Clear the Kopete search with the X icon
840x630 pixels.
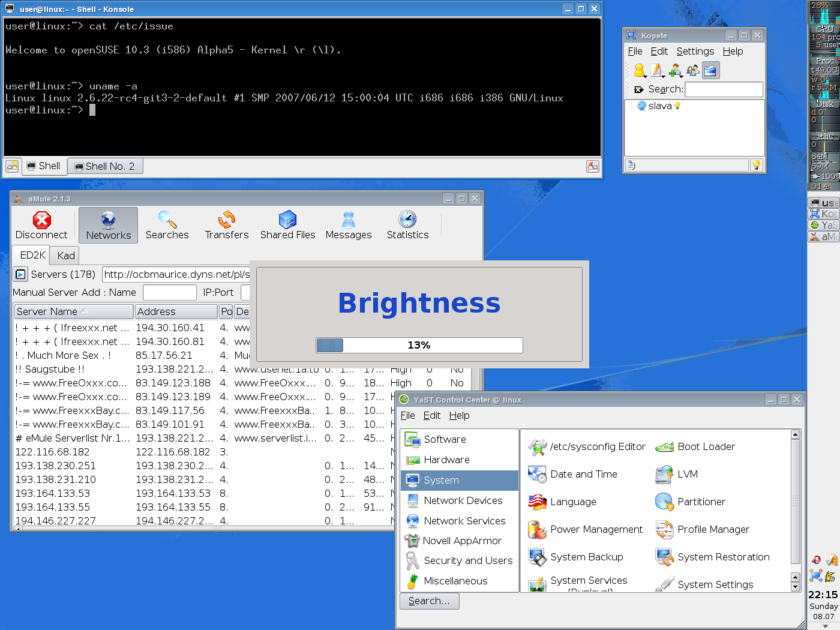tap(638, 89)
